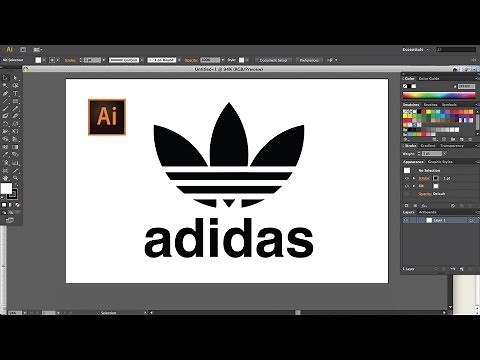Switch to the Color Guide tab
The height and width of the screenshot is (360, 480).
tap(429, 78)
